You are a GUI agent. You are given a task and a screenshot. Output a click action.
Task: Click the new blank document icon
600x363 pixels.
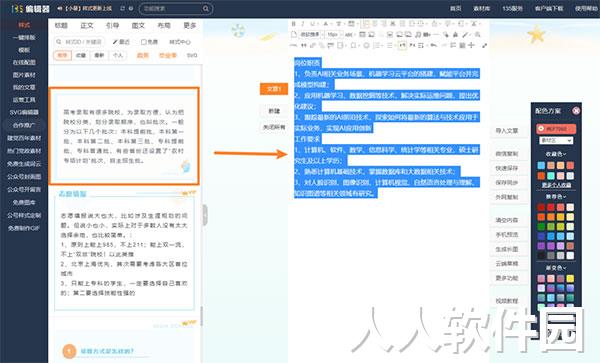[293, 34]
